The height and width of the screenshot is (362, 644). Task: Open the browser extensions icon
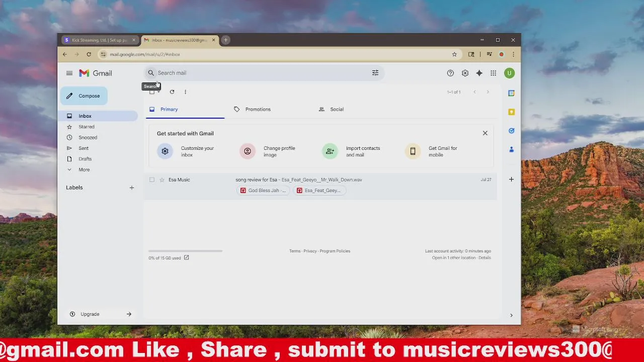(x=471, y=54)
